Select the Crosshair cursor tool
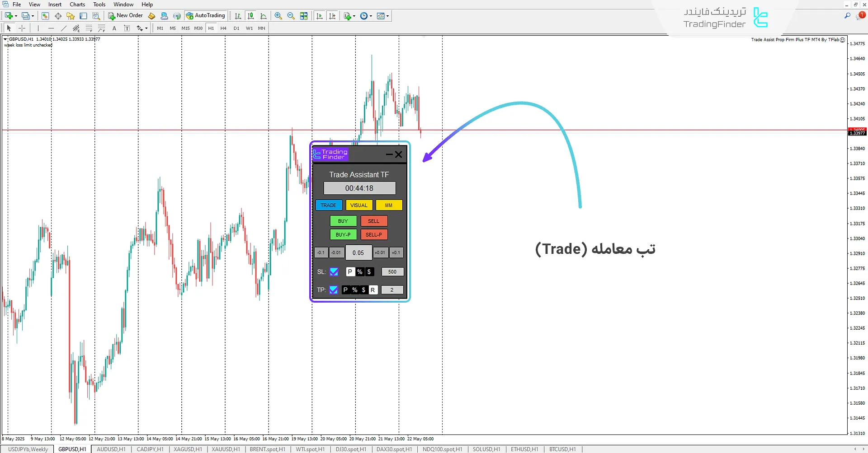Image resolution: width=868 pixels, height=453 pixels. click(x=22, y=28)
